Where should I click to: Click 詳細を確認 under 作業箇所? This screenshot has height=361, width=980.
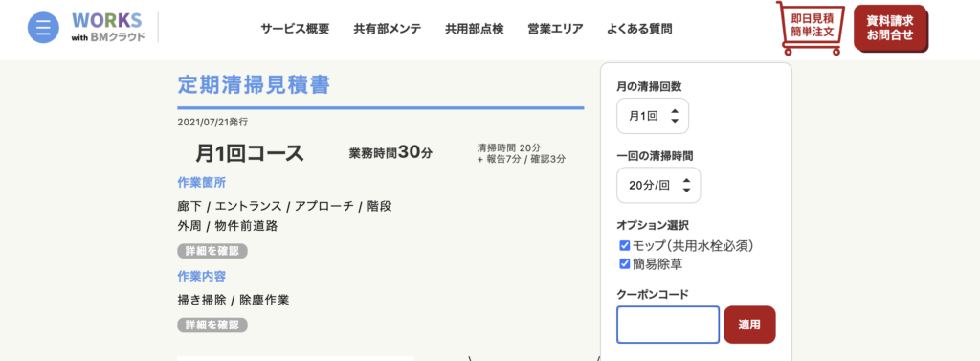[212, 251]
